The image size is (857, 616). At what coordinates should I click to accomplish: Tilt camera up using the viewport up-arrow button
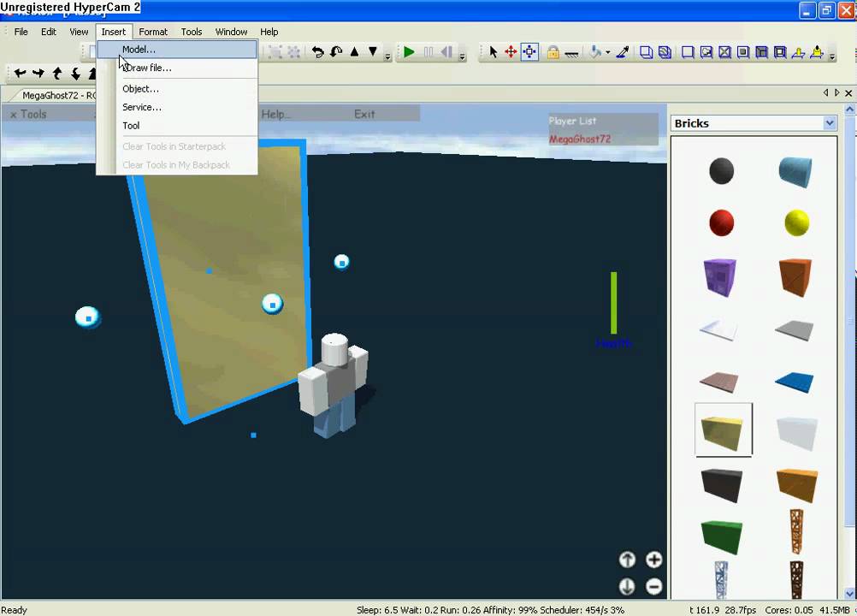coord(627,560)
